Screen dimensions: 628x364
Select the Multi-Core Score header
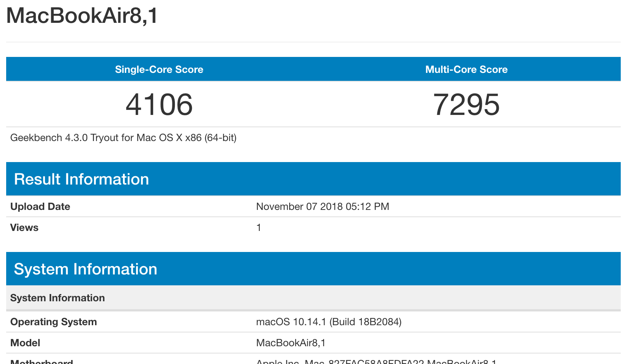466,69
